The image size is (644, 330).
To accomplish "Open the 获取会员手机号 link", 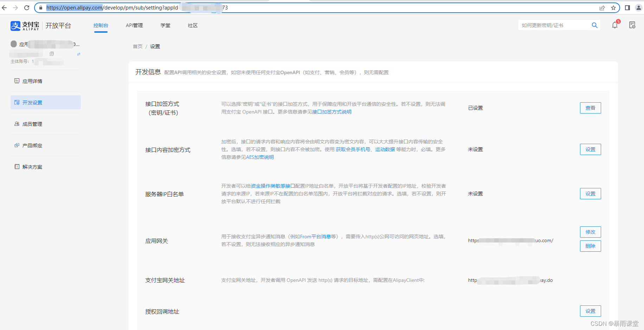I will (x=353, y=149).
